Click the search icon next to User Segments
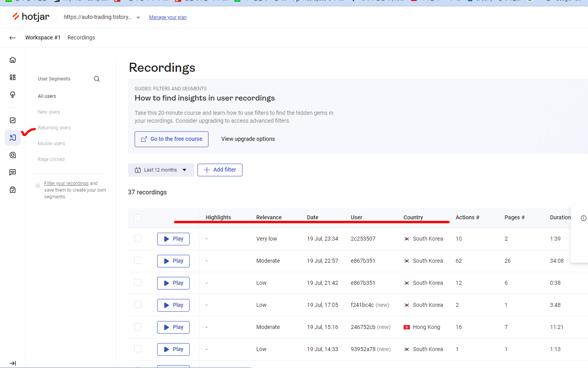588x368 pixels. [97, 79]
